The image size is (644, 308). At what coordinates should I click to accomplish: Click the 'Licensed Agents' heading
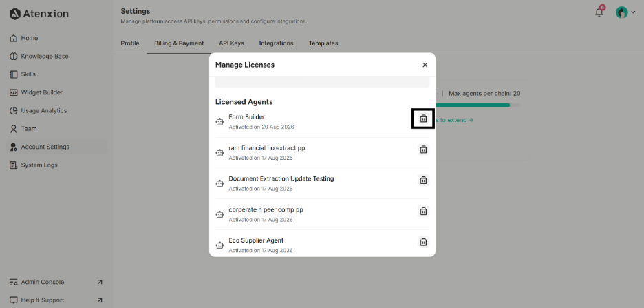(244, 101)
